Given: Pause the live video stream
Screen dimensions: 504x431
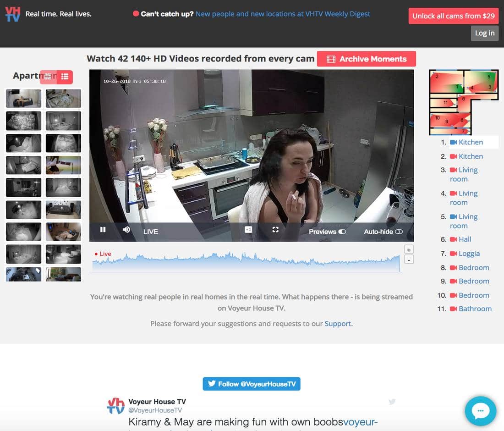Looking at the screenshot, I should point(103,230).
